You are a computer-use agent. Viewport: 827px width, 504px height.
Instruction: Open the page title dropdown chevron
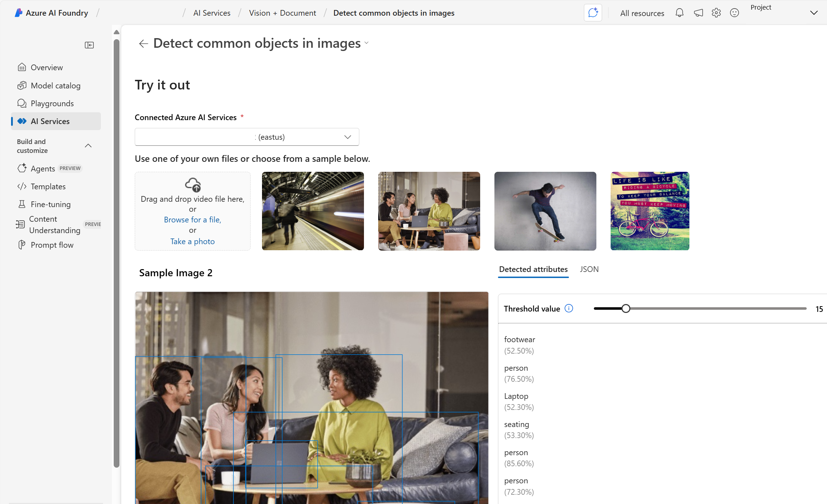point(366,43)
